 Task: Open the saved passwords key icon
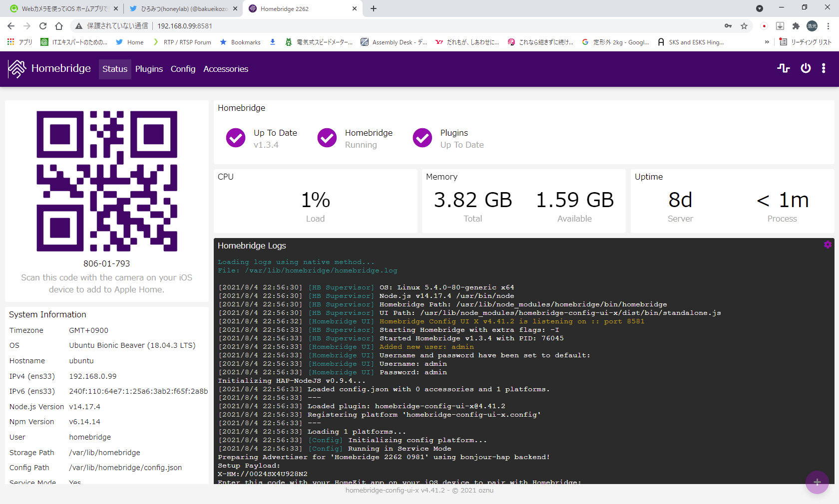[728, 26]
